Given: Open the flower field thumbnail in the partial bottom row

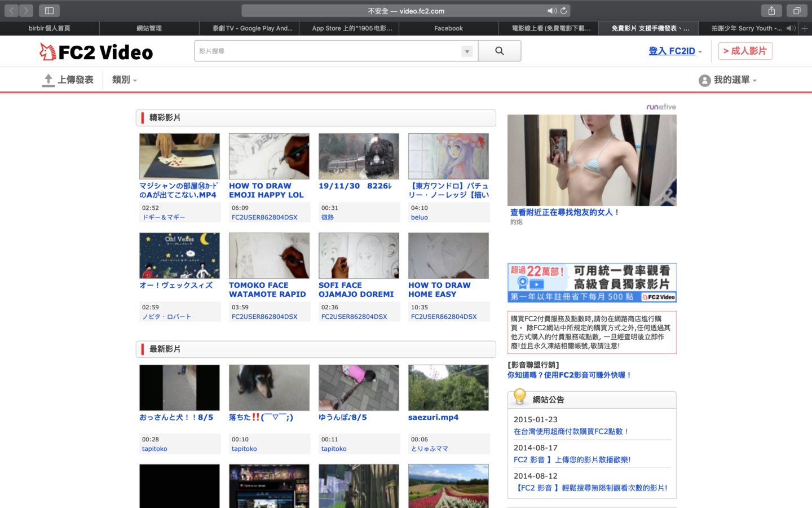Looking at the screenshot, I should click(448, 486).
